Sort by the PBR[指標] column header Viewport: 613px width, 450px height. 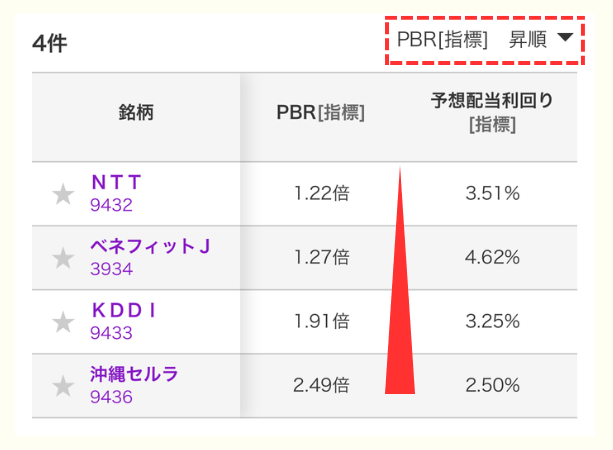point(320,112)
